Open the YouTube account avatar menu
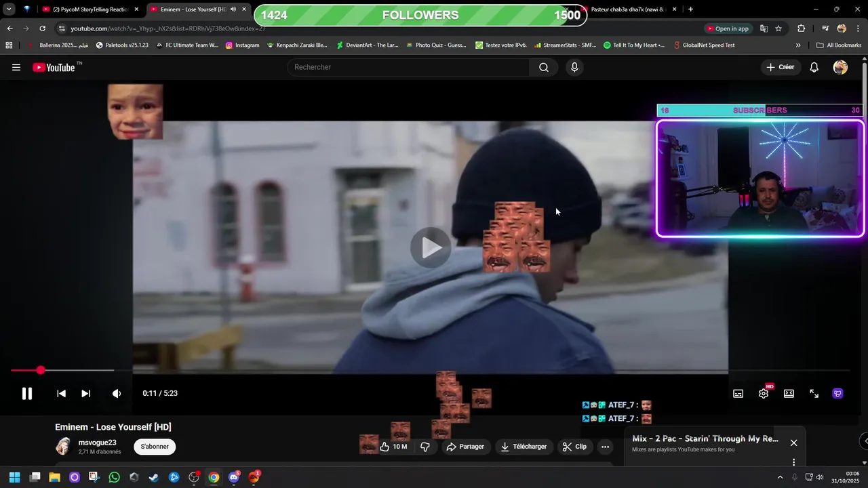 [840, 67]
